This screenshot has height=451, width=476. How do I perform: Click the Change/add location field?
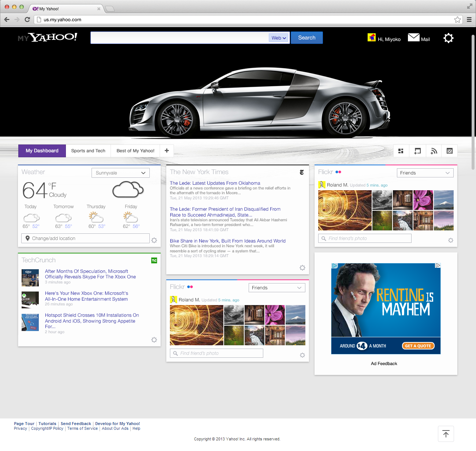tap(85, 238)
